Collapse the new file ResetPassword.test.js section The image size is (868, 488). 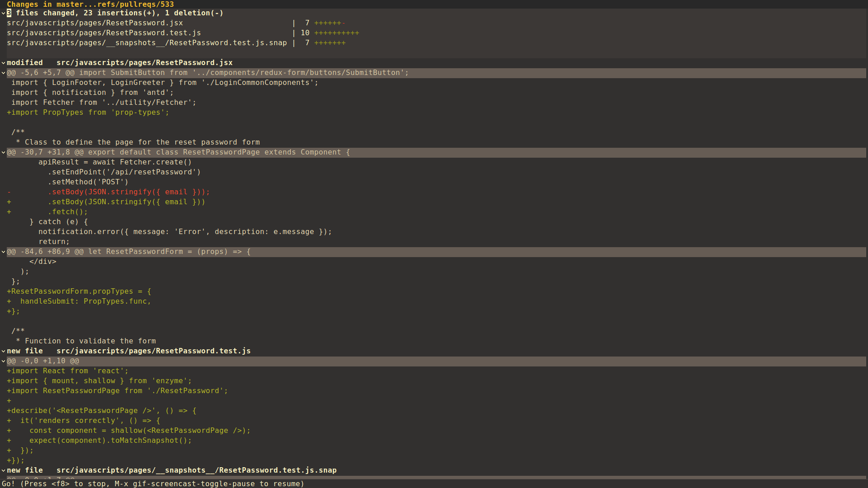click(x=3, y=351)
